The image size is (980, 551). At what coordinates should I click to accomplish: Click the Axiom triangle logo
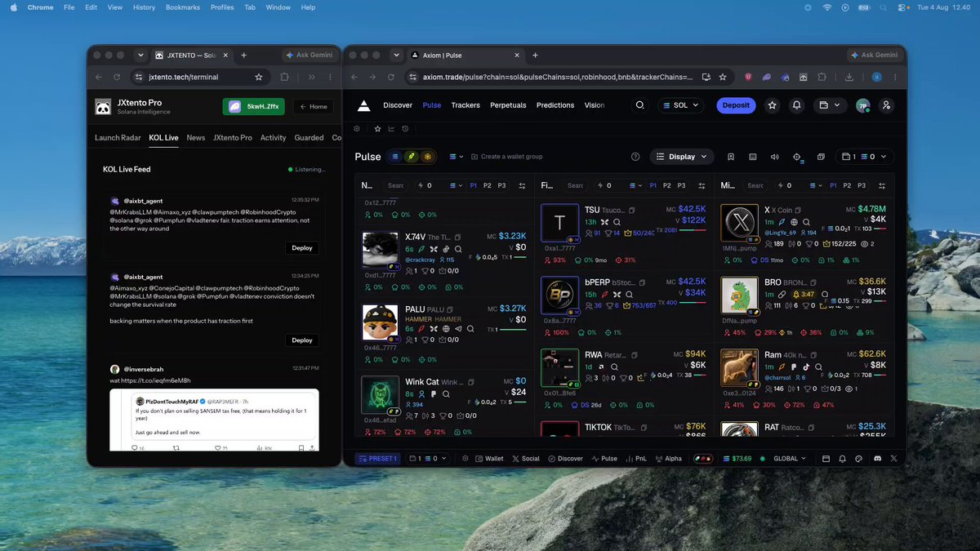pos(364,105)
